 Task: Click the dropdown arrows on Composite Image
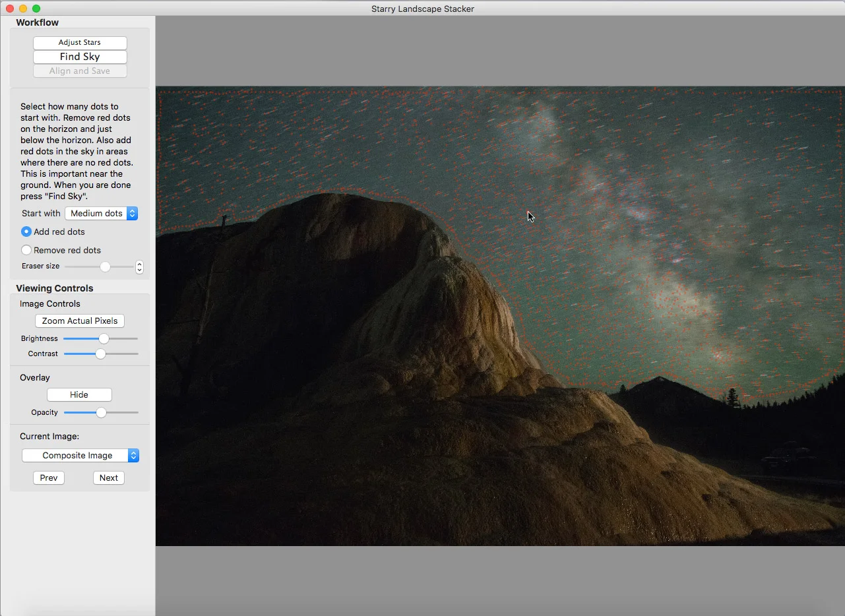133,455
